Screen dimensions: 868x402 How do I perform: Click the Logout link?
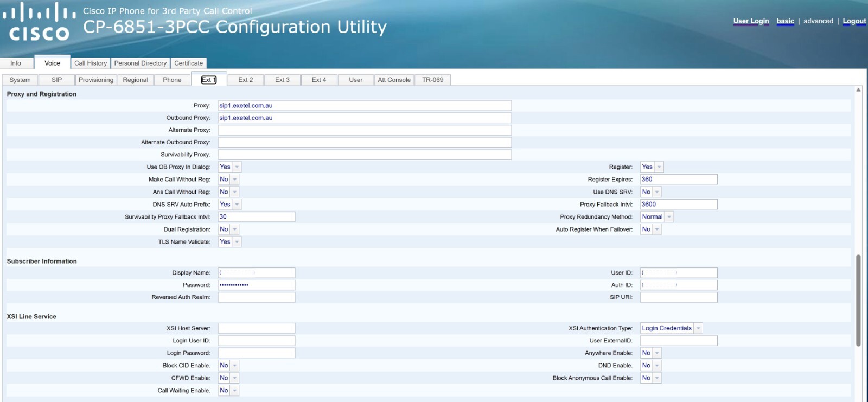[x=854, y=21]
